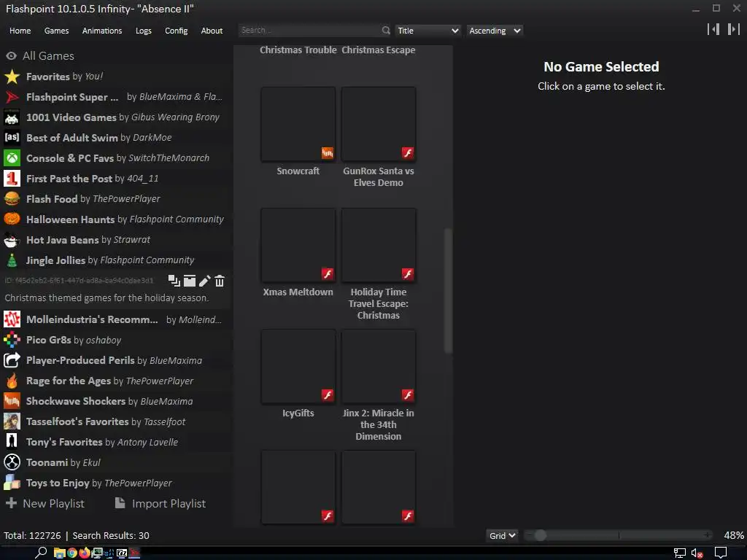747x560 pixels.
Task: Select Holiday Time Travel Escape: Christmas thumbnail
Action: (x=379, y=245)
